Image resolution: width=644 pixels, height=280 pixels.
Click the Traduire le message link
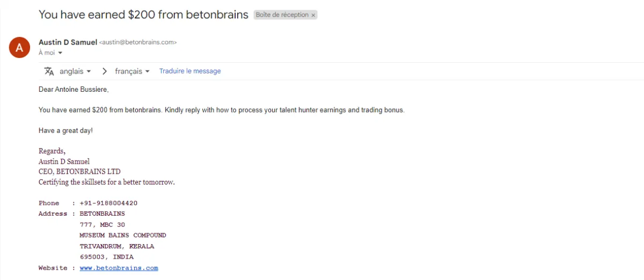coord(190,71)
